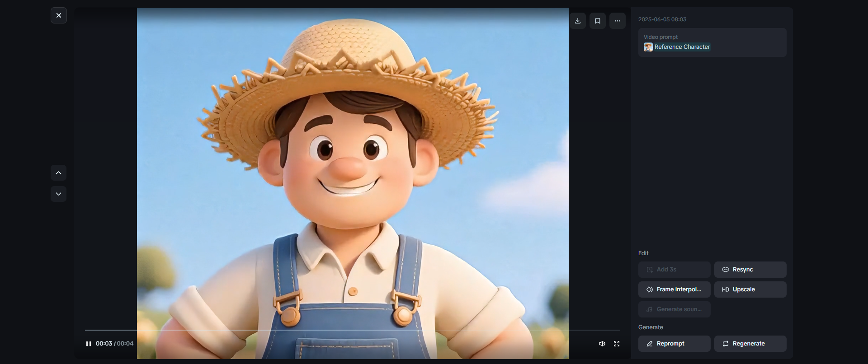
Task: Mute the video sound
Action: click(602, 344)
